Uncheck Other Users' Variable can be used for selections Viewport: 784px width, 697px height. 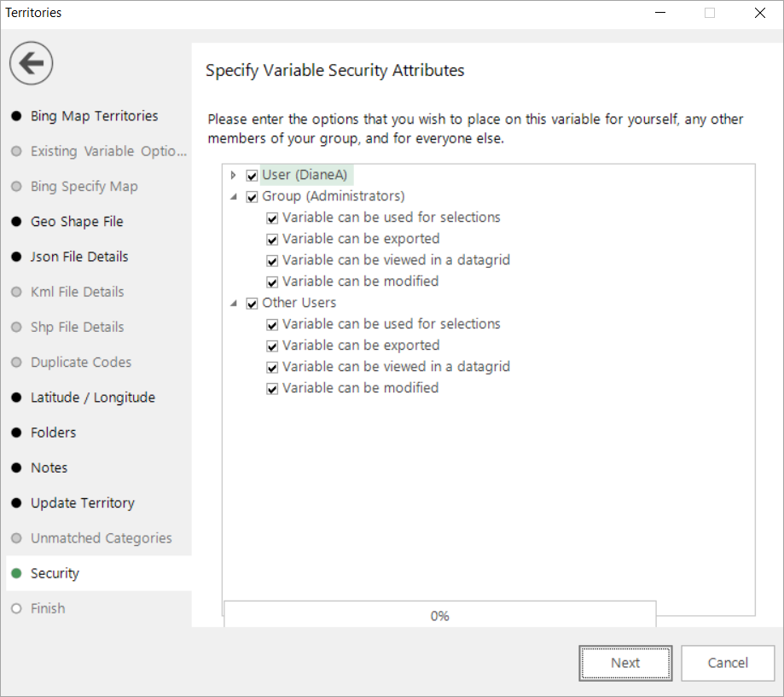coord(272,325)
